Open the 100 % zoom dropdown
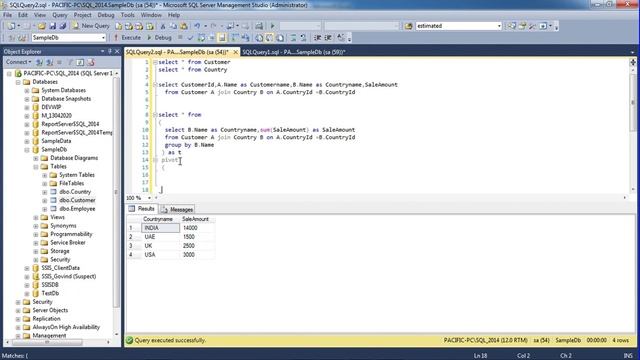 (149, 198)
